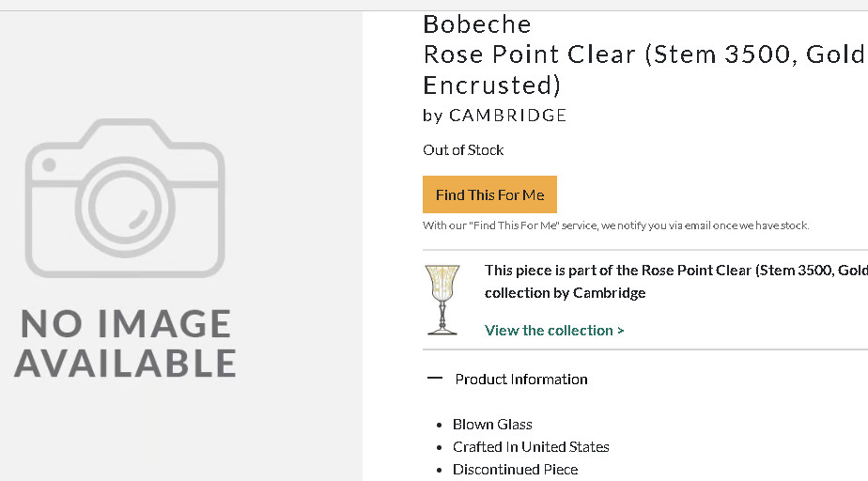Click the 'Encrusted)' line of the title
Image resolution: width=868 pixels, height=481 pixels.
[492, 85]
